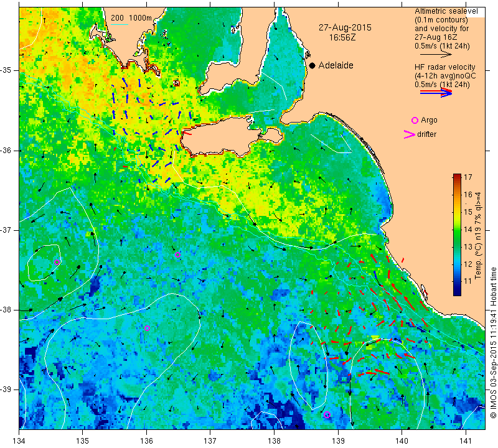Viewport: 498px width, 448px height.
Task: Click '0.5m/s (1kt 24h)' under altimetric legend
Action: click(x=442, y=46)
